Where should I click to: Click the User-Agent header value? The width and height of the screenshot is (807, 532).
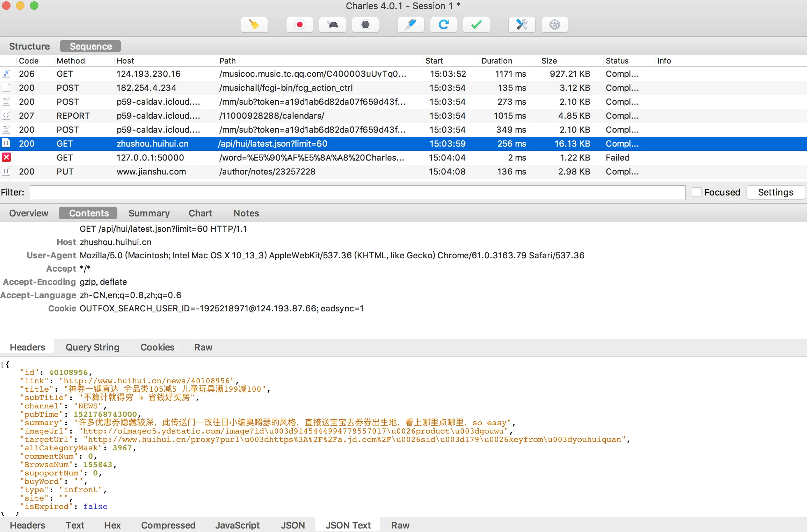tap(332, 255)
